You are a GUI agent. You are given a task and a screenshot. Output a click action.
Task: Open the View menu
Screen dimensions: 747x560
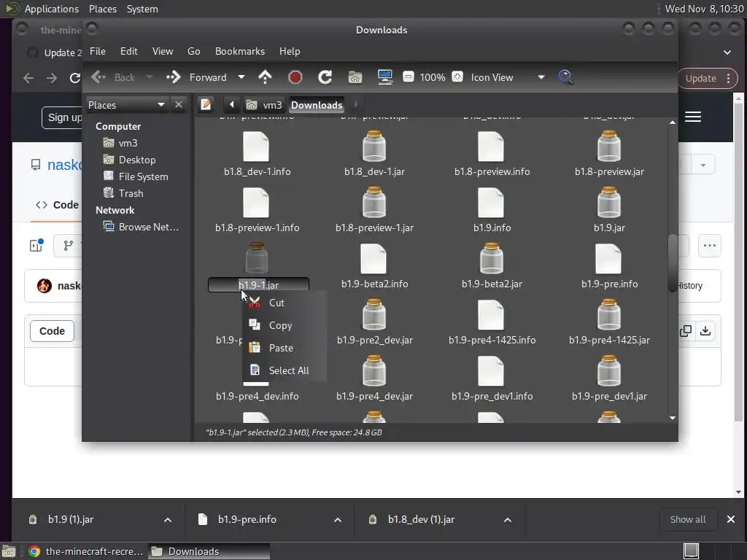click(163, 52)
